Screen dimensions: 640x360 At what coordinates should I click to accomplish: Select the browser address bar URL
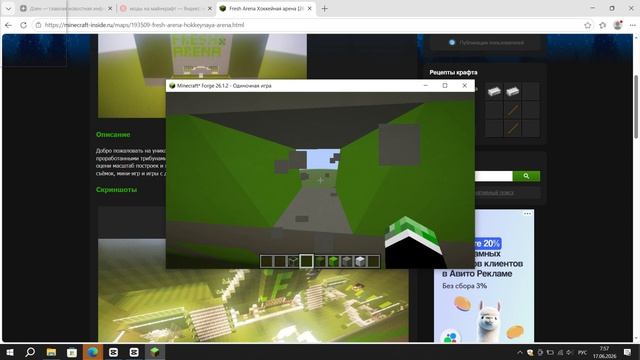tap(144, 25)
